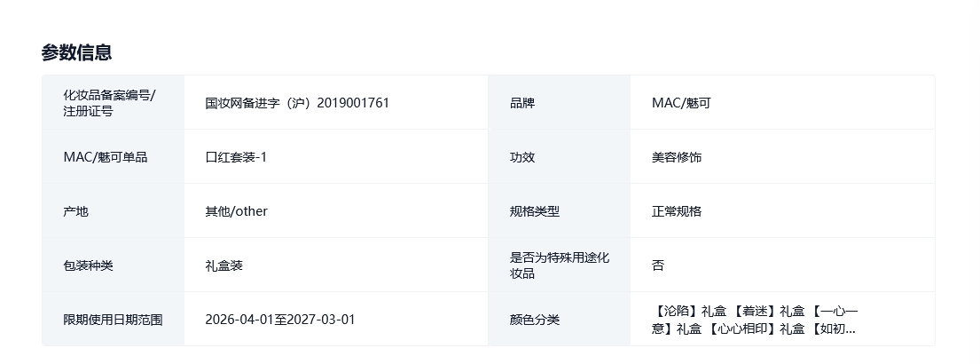Click the 参数信息 section heading
Screen dimensions: 980x364
point(76,52)
